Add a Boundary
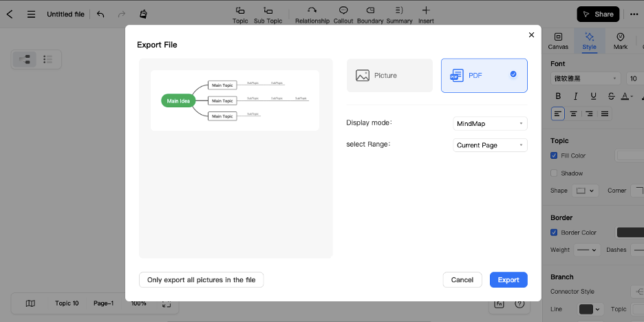 (370, 15)
